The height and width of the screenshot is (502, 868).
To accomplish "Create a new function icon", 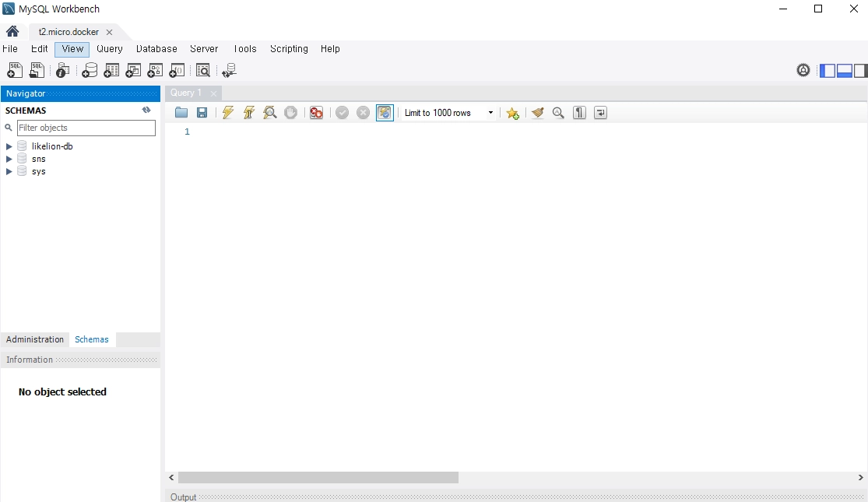I will click(x=177, y=70).
